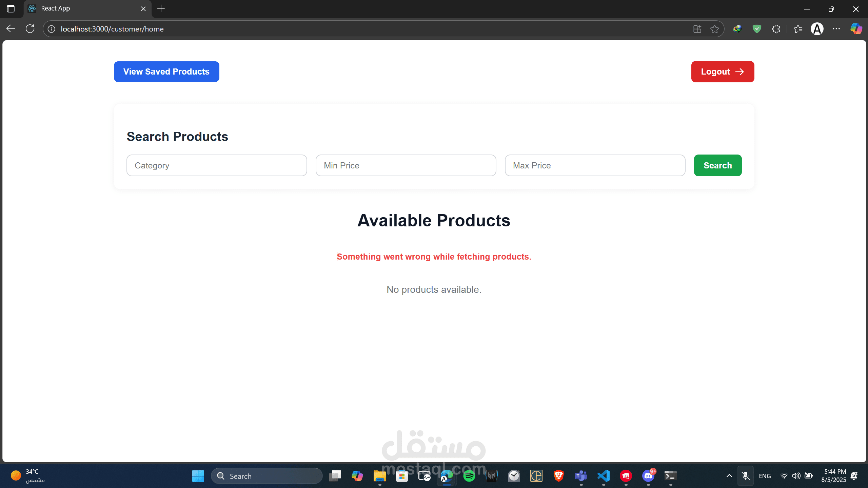This screenshot has height=488, width=868.
Task: Add this page to favorites star
Action: [714, 29]
